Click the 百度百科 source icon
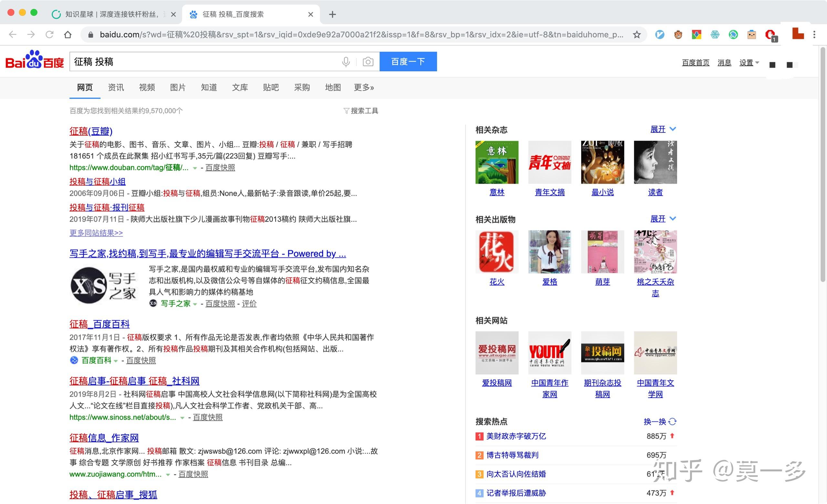This screenshot has height=504, width=827. click(74, 360)
